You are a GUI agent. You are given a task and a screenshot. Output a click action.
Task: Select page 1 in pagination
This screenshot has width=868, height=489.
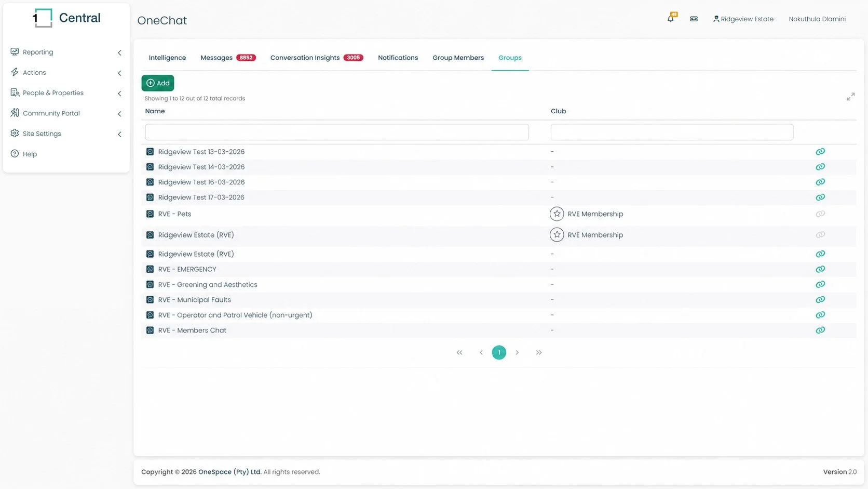pos(499,352)
